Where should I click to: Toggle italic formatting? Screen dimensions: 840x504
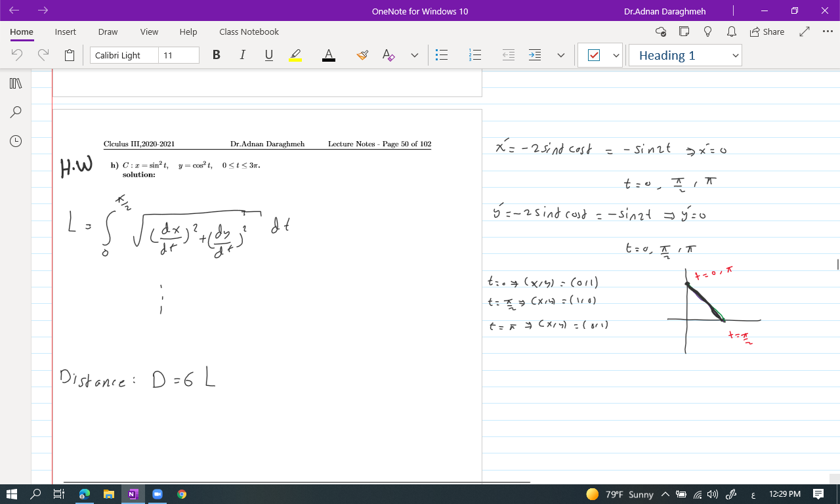pyautogui.click(x=242, y=55)
